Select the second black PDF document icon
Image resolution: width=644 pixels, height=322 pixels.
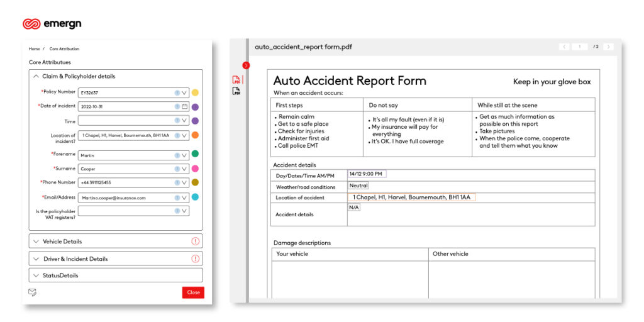click(236, 91)
